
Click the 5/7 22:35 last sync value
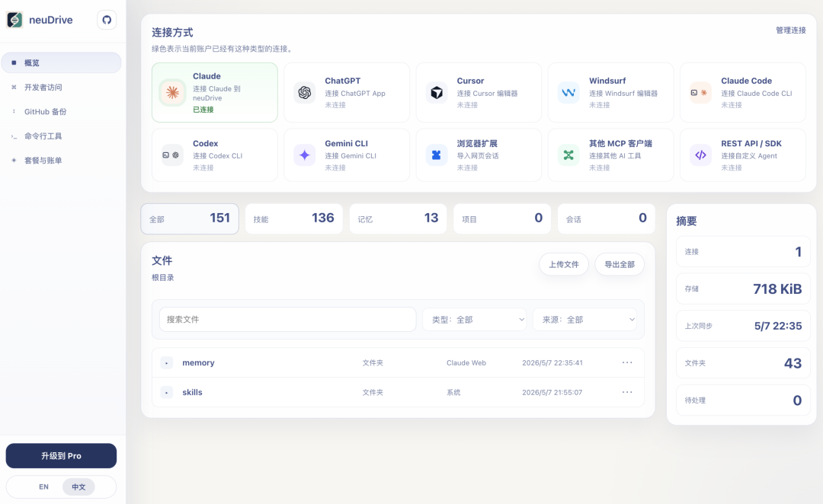[778, 326]
